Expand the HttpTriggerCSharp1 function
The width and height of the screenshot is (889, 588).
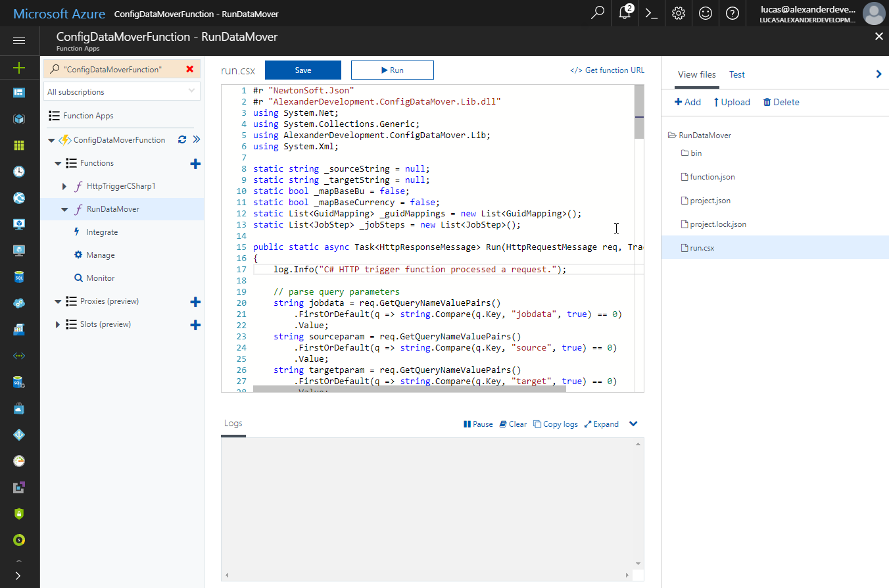coord(64,187)
